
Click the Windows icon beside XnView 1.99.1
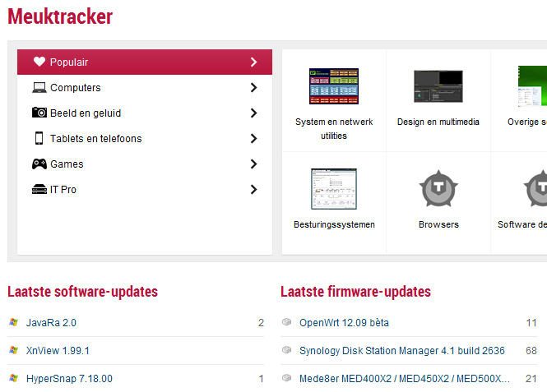(14, 350)
